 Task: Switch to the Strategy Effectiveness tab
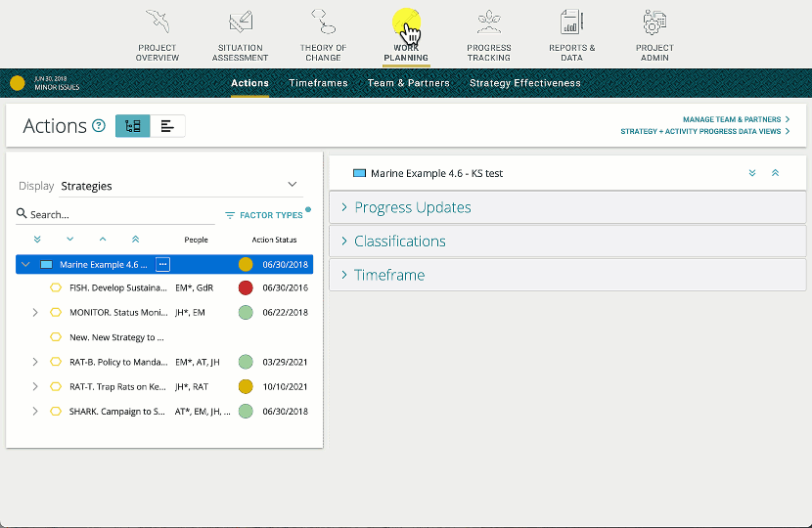[524, 83]
